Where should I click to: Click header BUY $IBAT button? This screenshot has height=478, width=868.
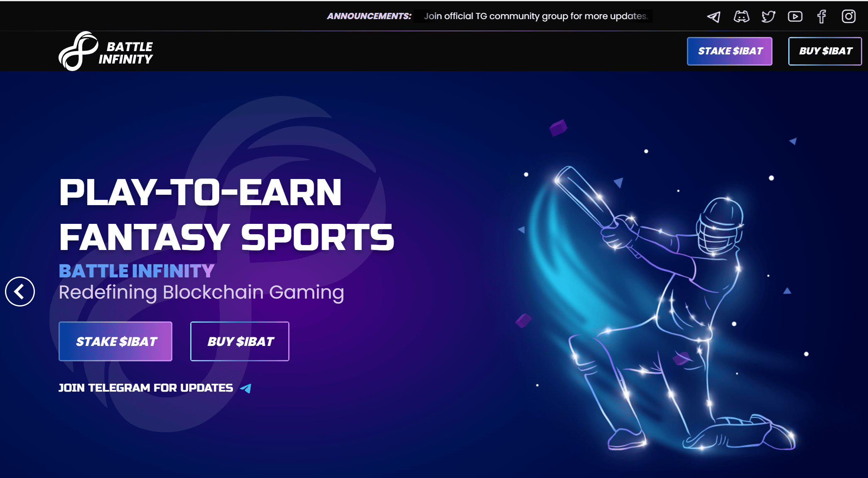(x=825, y=51)
